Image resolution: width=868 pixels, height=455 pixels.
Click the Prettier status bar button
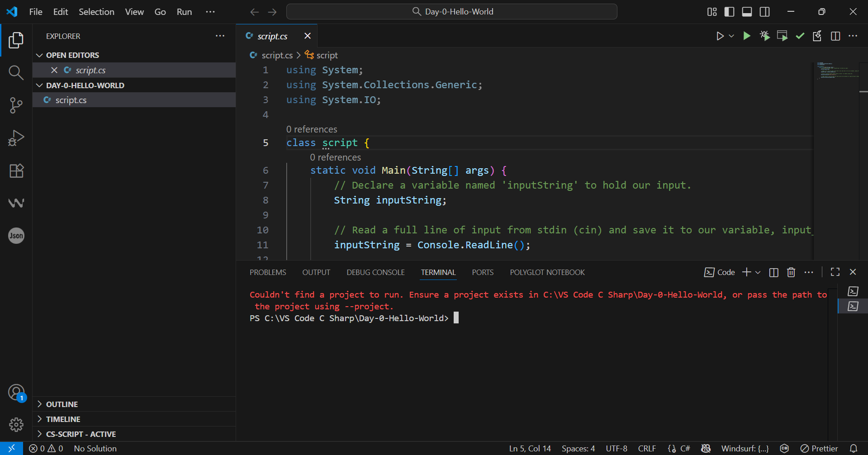click(x=819, y=449)
